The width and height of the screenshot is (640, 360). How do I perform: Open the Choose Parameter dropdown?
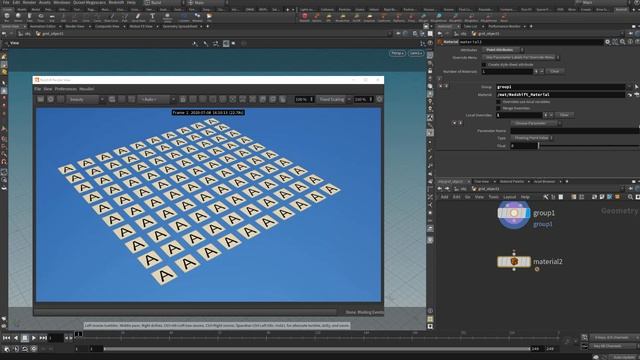pos(536,123)
